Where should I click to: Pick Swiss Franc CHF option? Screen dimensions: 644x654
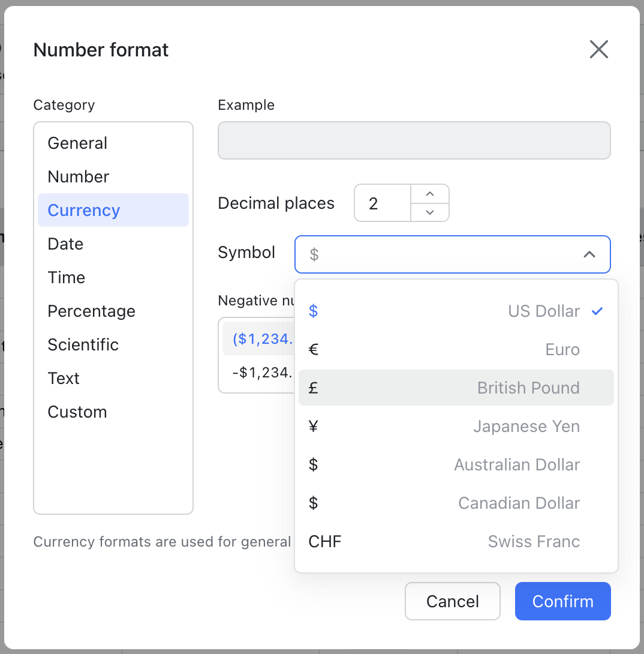coord(456,542)
